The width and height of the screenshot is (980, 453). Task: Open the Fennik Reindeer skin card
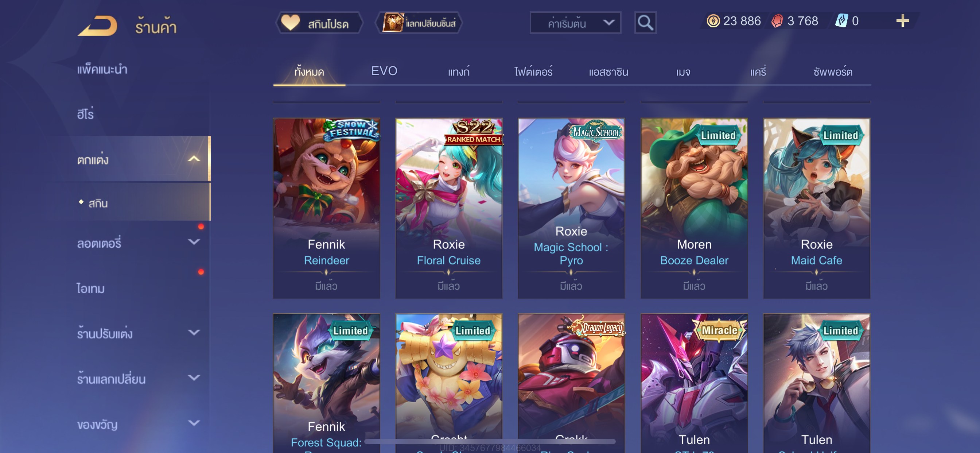pyautogui.click(x=326, y=208)
